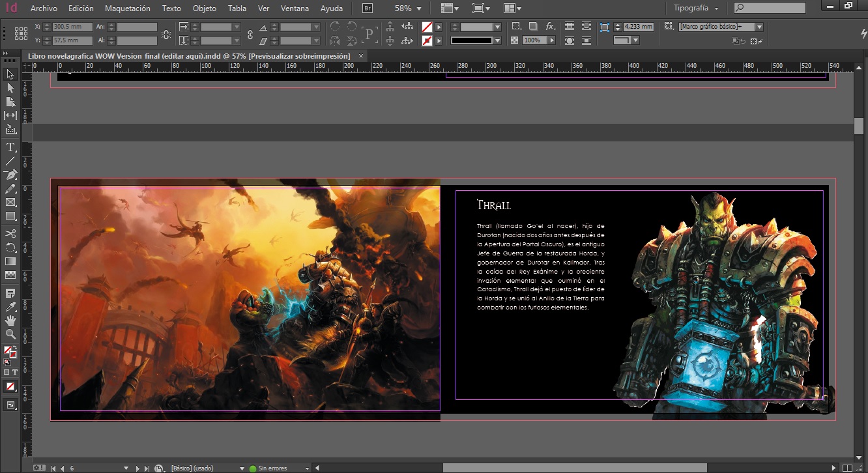Click the reference point locator grid
Screen dimensions: 868x473
[x=21, y=33]
